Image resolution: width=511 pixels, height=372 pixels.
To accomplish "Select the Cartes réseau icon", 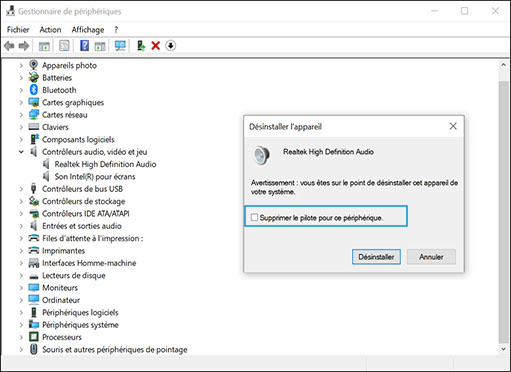I will [x=34, y=114].
